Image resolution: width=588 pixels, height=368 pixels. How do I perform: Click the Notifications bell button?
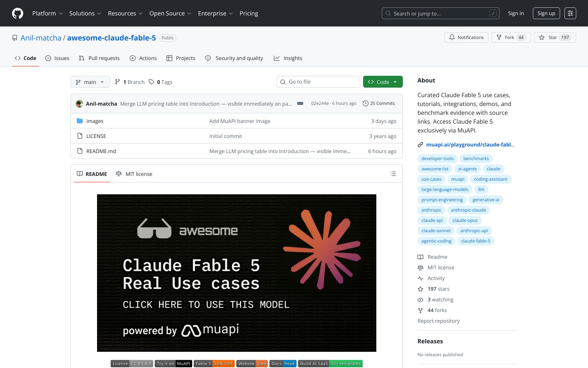[466, 38]
